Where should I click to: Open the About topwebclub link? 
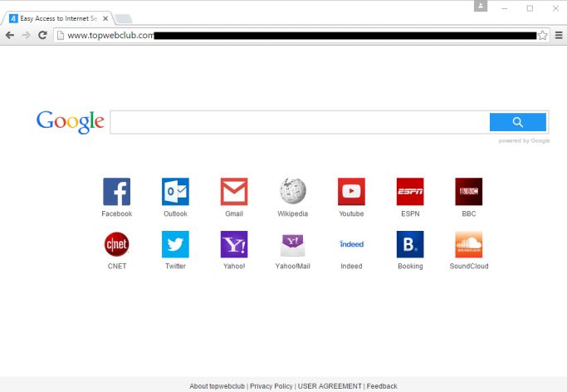(x=217, y=386)
